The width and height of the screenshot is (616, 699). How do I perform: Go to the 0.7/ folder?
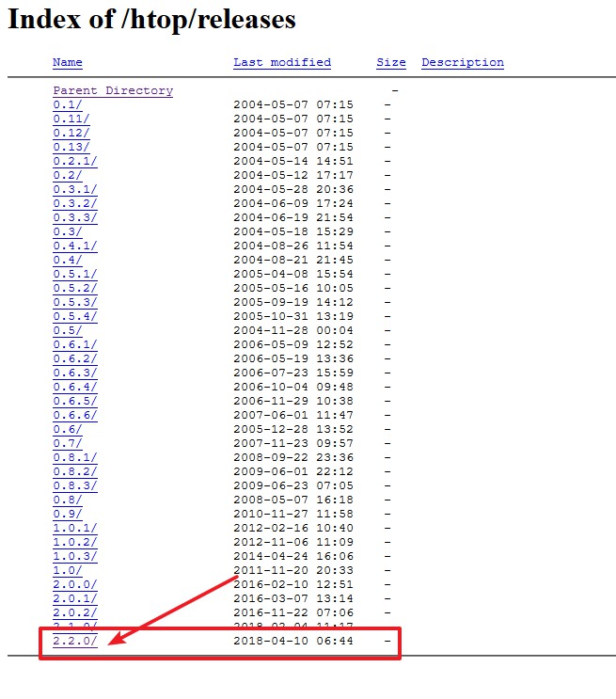(67, 443)
